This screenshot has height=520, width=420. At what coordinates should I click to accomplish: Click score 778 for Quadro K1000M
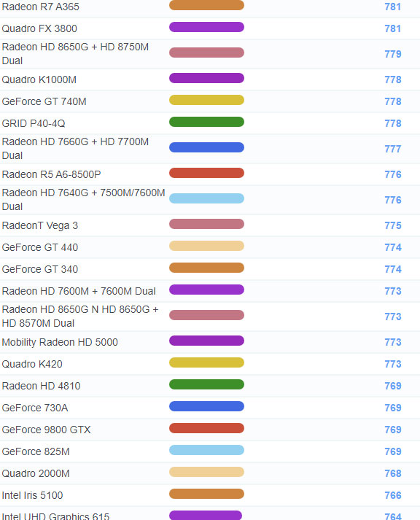click(393, 79)
